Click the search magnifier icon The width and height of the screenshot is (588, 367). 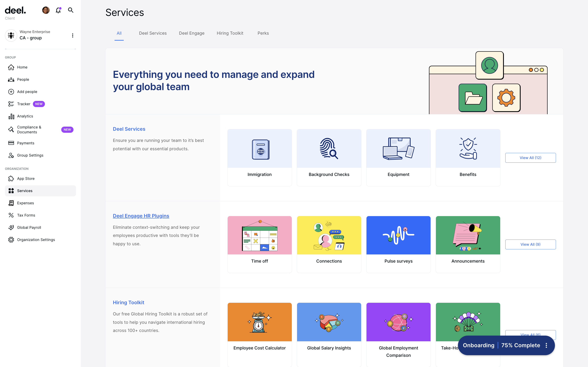click(x=70, y=10)
